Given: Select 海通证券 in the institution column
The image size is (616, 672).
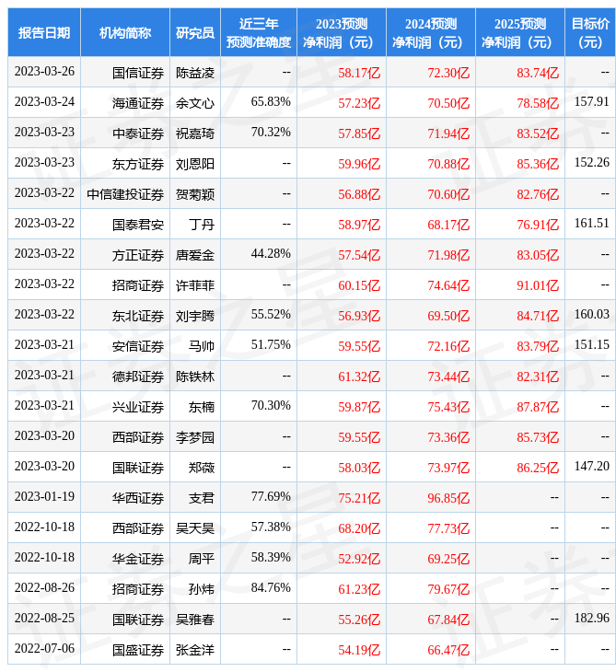Looking at the screenshot, I should pos(138,102).
